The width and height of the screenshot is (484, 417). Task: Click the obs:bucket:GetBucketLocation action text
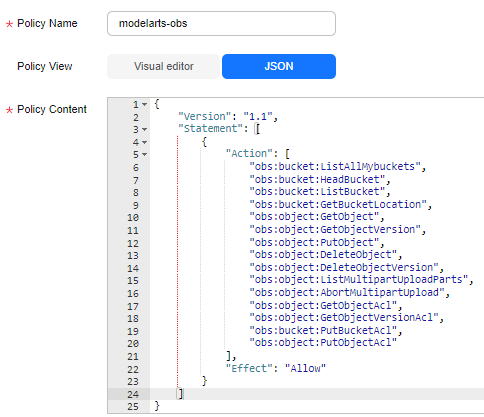pos(338,204)
